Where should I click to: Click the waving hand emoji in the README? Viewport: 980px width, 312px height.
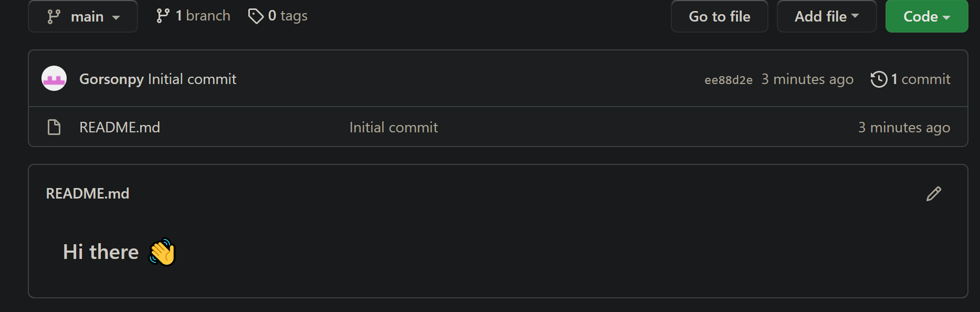coord(161,252)
